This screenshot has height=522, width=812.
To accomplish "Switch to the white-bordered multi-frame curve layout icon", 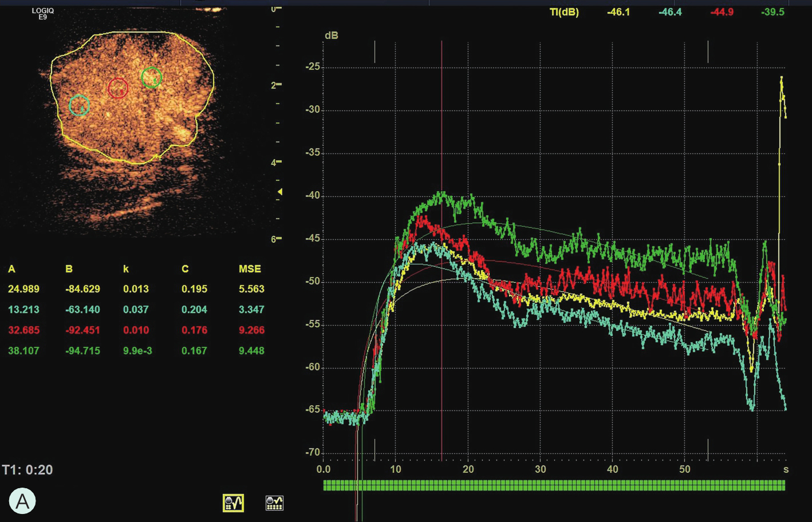I will (x=274, y=503).
